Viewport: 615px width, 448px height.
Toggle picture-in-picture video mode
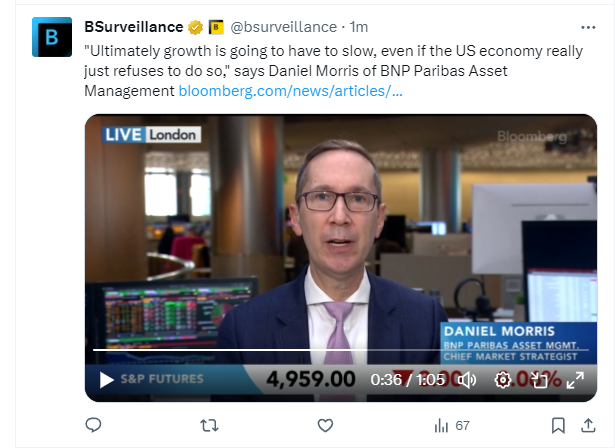click(539, 380)
